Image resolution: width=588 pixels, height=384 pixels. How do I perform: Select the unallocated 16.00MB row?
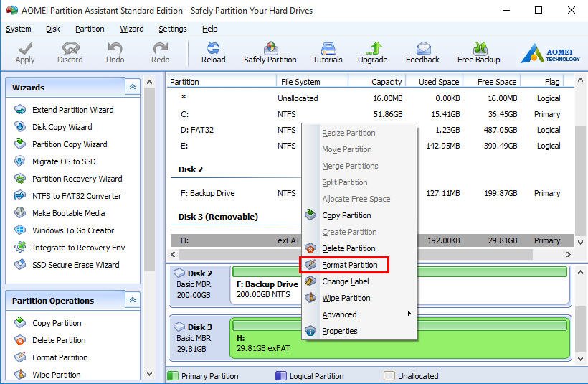[x=371, y=98]
